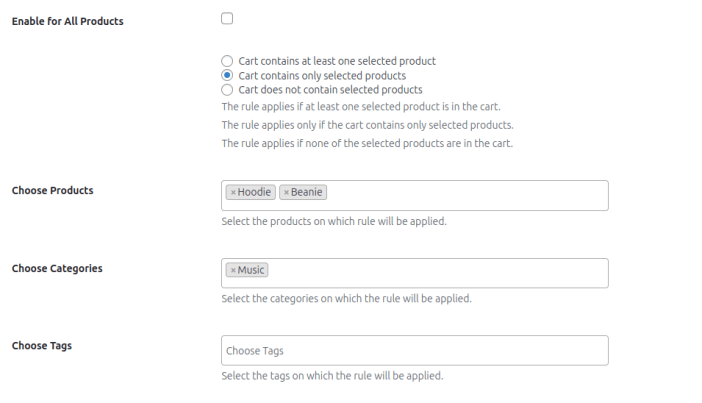Click the help text below the products box
Screen dimensions: 702x403
pos(333,221)
